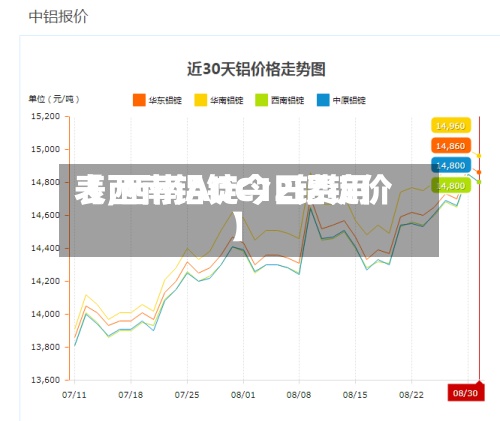Toggle the blue 中原铝锭 legend swatch
Image resolution: width=500 pixels, height=421 pixels.
coord(323,100)
